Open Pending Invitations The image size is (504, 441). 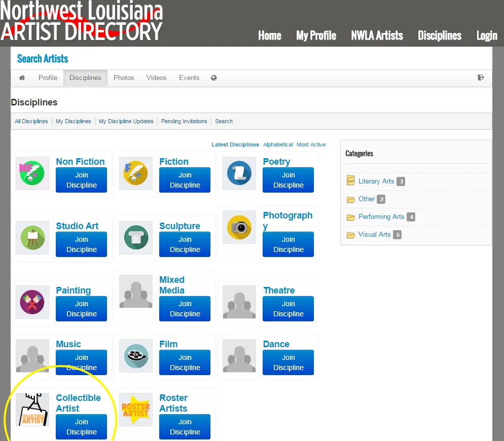click(x=184, y=121)
